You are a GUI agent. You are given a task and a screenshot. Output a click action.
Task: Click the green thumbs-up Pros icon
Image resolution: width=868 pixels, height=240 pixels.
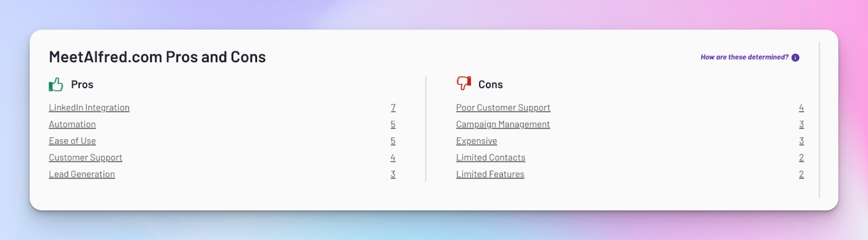pyautogui.click(x=56, y=85)
